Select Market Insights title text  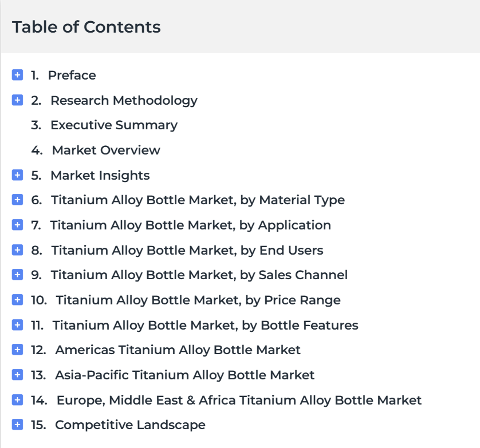click(x=100, y=176)
